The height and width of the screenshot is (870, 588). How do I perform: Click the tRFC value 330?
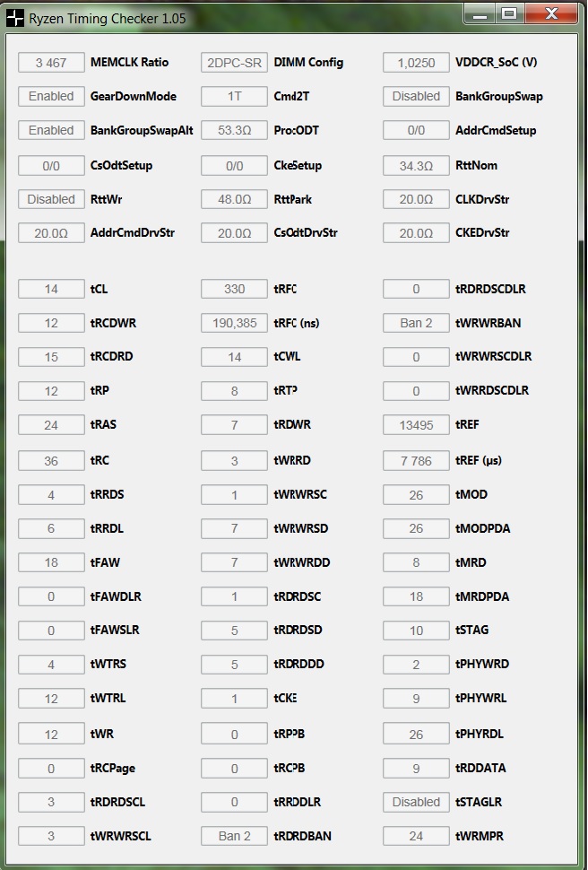[x=234, y=289]
